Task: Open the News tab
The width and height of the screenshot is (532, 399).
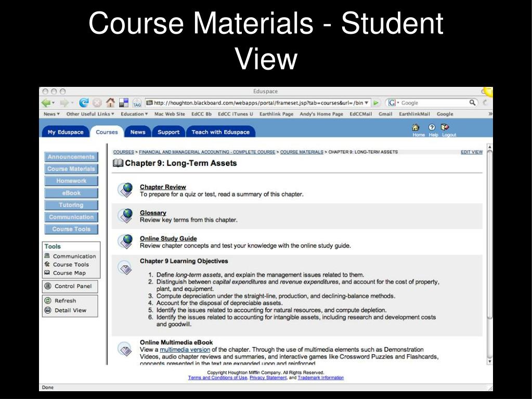Action: point(138,132)
